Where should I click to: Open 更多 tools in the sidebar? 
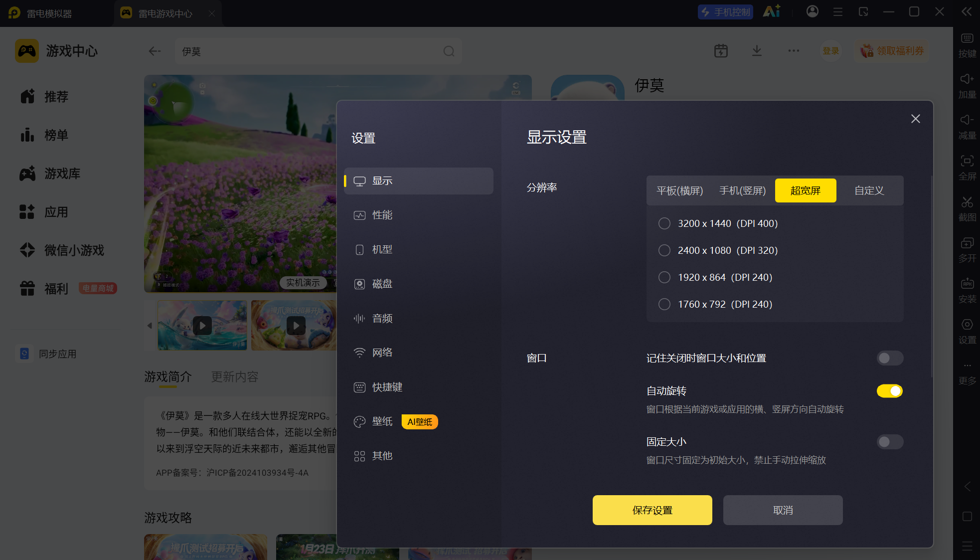tap(967, 373)
